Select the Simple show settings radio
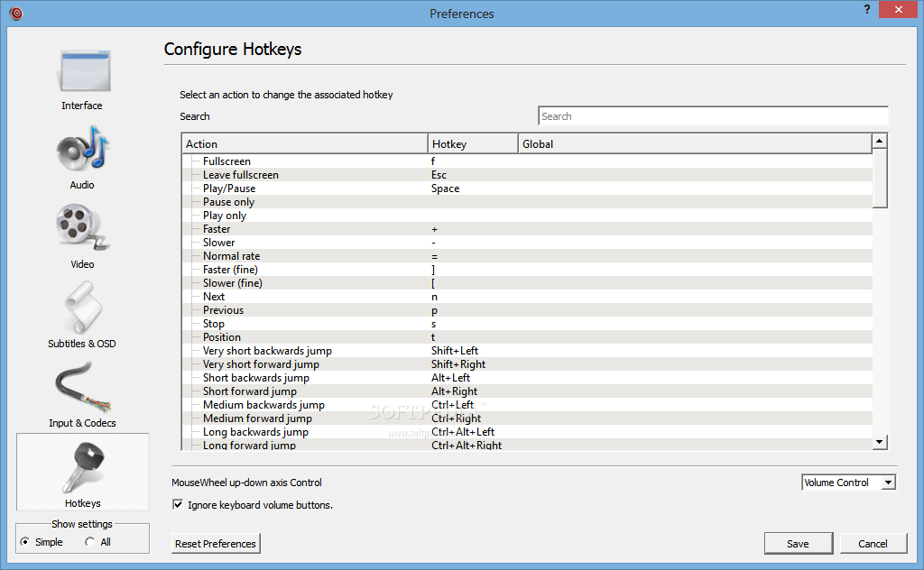Viewport: 924px width, 570px height. click(24, 542)
